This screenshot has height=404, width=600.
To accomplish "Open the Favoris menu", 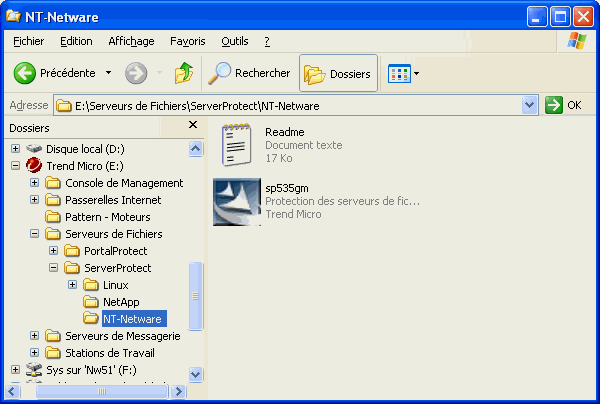I will click(188, 41).
